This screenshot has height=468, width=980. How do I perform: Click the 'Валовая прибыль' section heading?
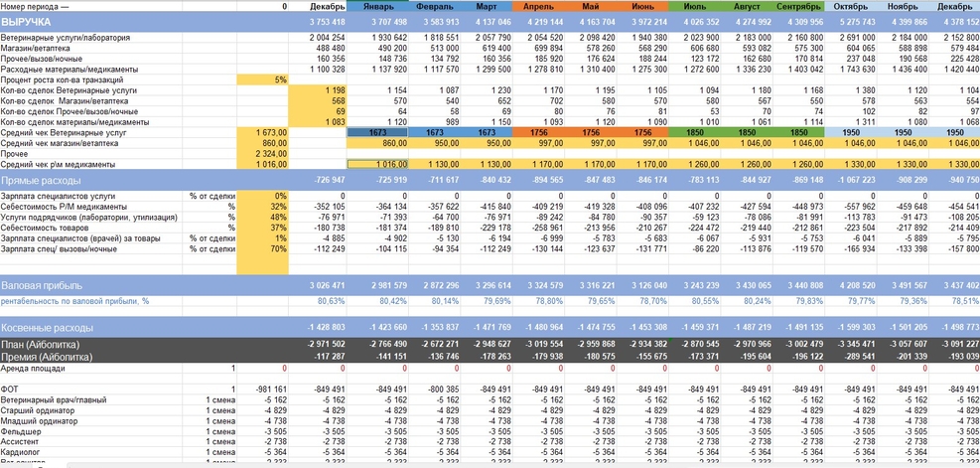[x=42, y=285]
